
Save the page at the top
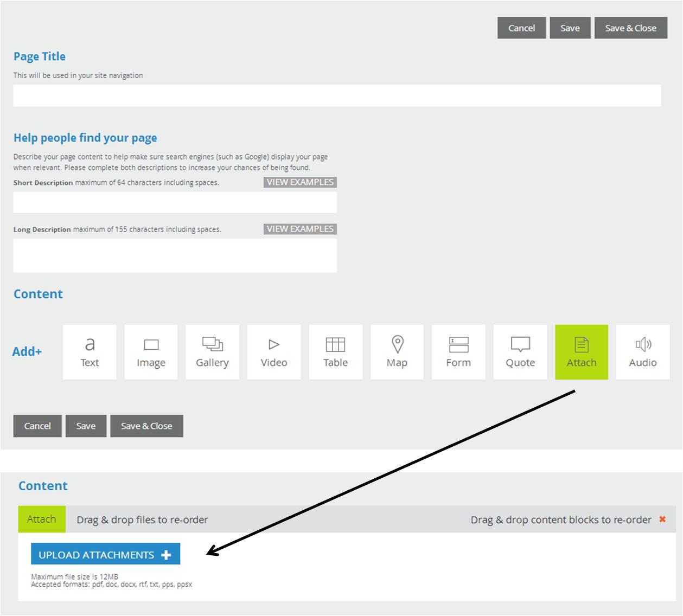tap(570, 28)
